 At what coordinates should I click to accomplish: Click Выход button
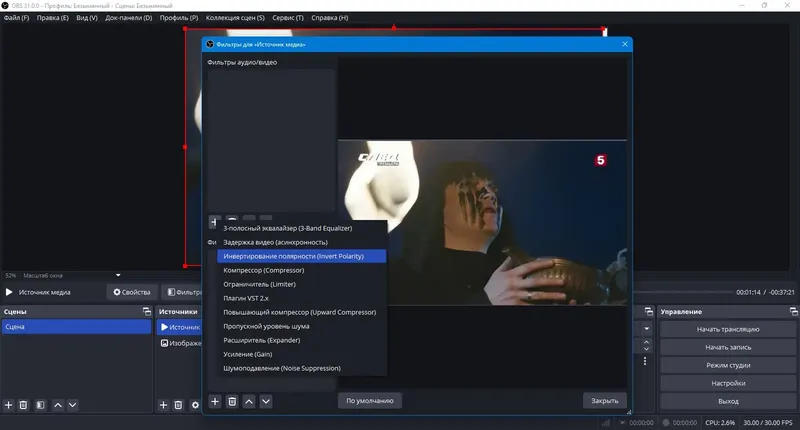pyautogui.click(x=728, y=401)
